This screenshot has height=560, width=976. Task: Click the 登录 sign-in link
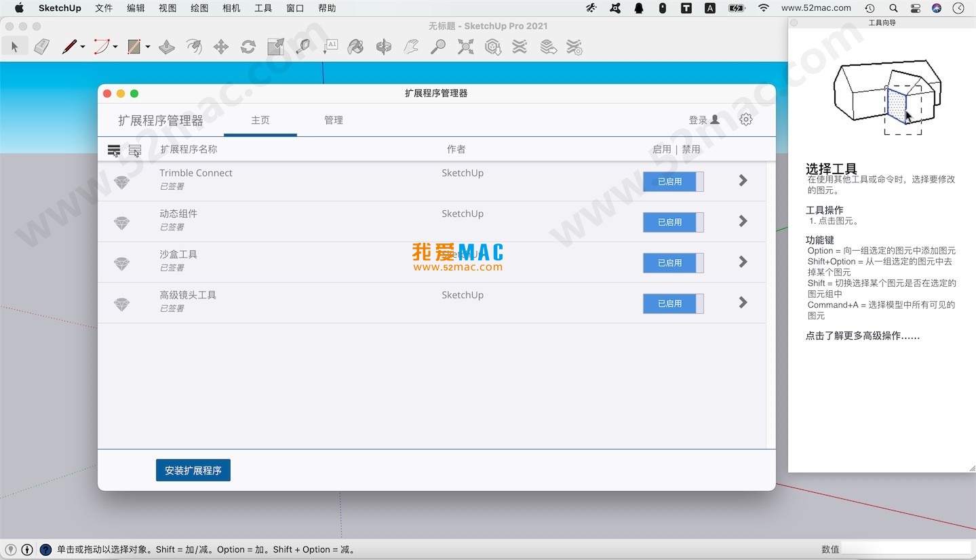click(x=704, y=120)
